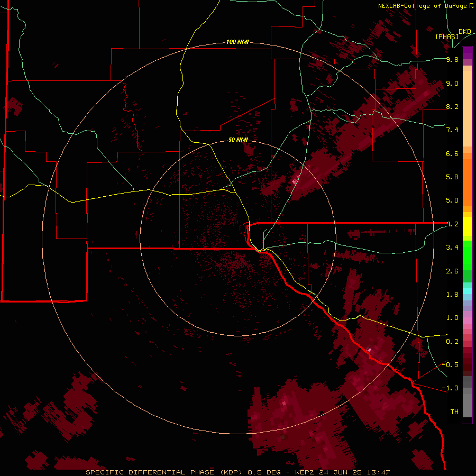Click the 2.6 scale value

[452, 271]
